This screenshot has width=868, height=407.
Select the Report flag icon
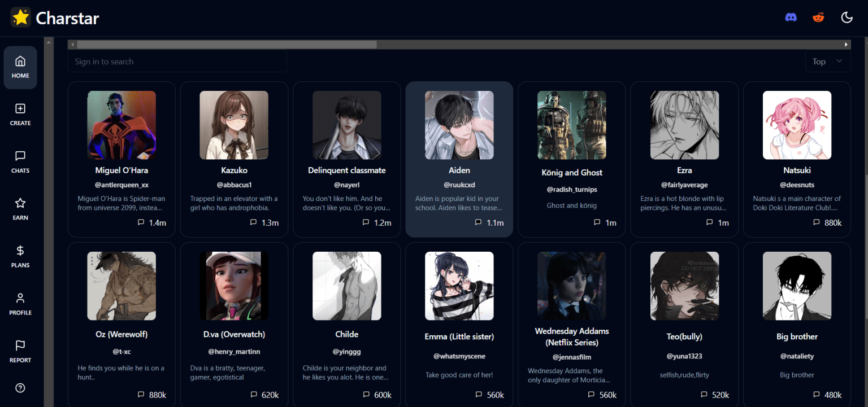[x=20, y=351]
